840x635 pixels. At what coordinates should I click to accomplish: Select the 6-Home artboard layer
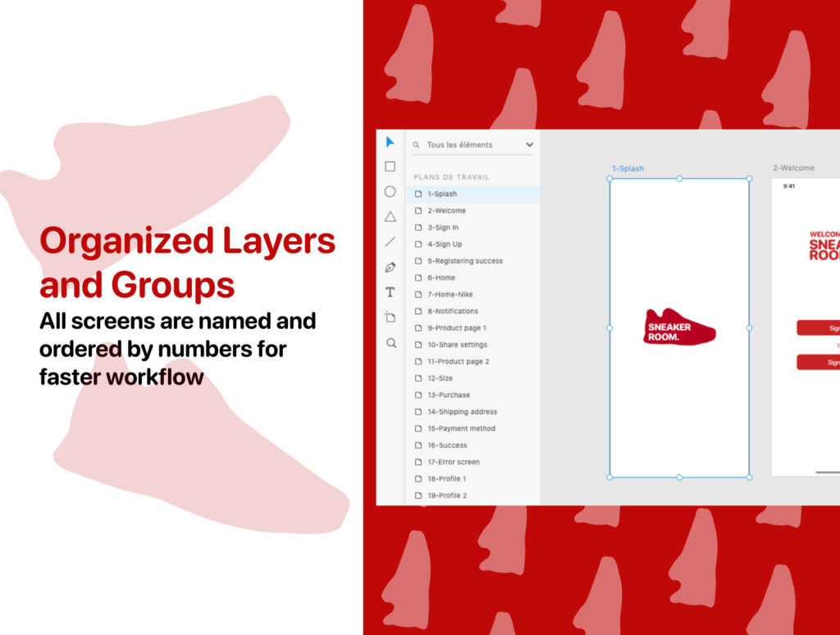pos(472,277)
